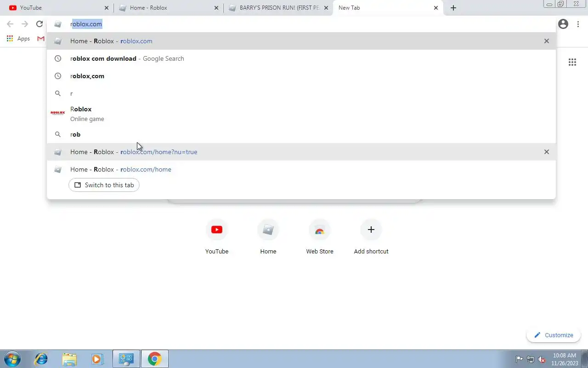
Task: Open the network tray icon
Action: pyautogui.click(x=531, y=359)
